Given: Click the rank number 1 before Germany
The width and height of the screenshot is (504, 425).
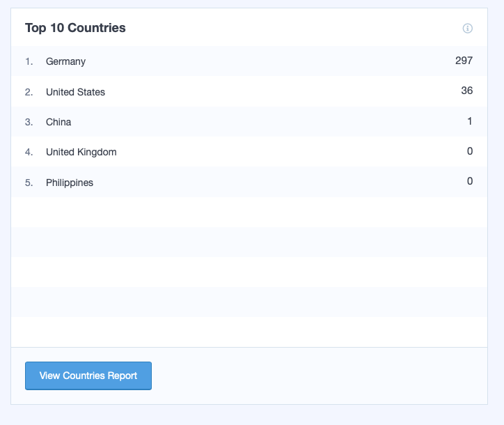Looking at the screenshot, I should (29, 61).
